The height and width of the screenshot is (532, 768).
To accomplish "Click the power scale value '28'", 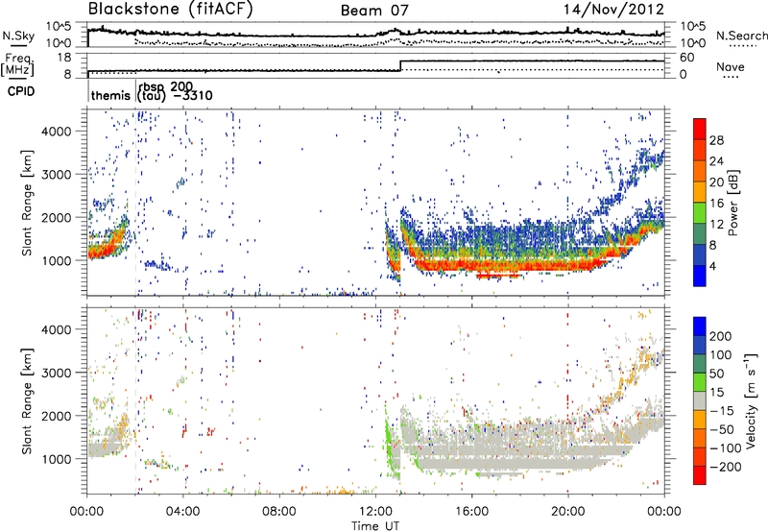I will pos(716,140).
